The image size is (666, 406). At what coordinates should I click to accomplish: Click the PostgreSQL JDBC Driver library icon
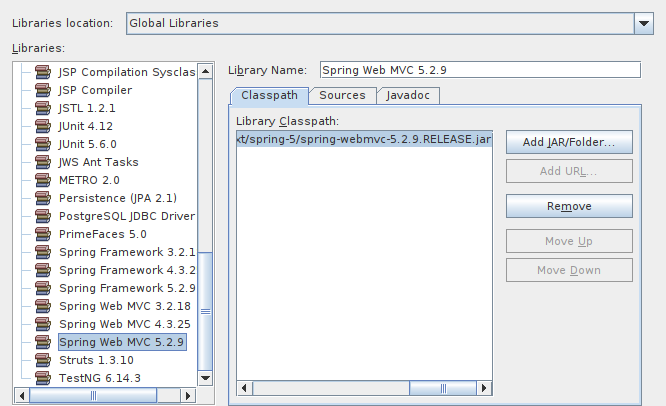(43, 216)
